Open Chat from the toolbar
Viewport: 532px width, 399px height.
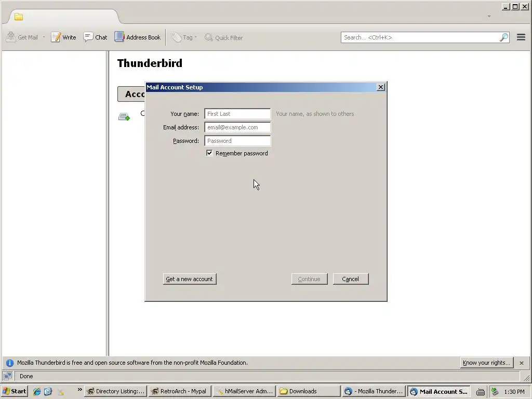(x=96, y=37)
